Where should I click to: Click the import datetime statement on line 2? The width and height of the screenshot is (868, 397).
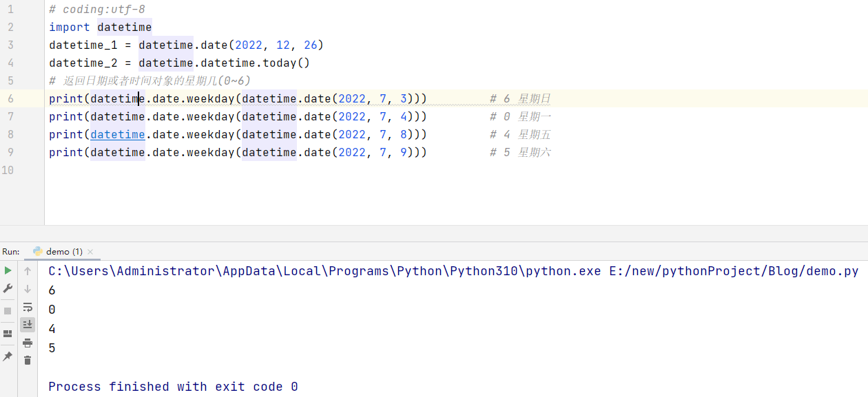(x=101, y=27)
